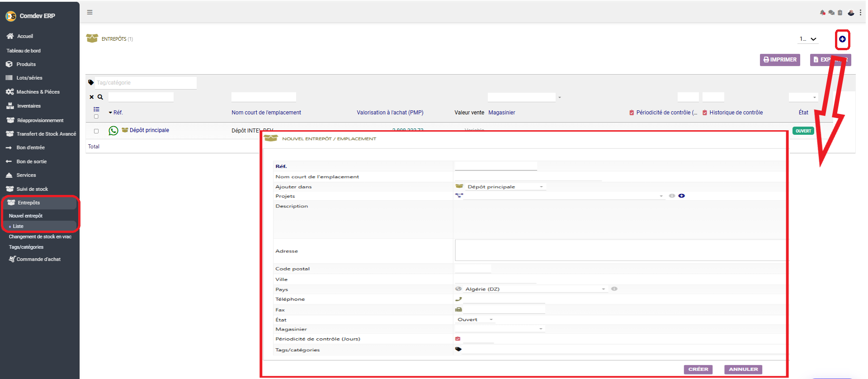Open the user avatar menu
Screen dimensions: 868x379
[851, 13]
